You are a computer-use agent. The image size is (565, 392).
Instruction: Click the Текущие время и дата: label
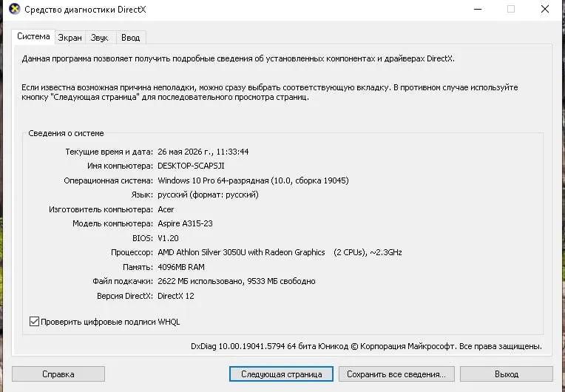[109, 152]
